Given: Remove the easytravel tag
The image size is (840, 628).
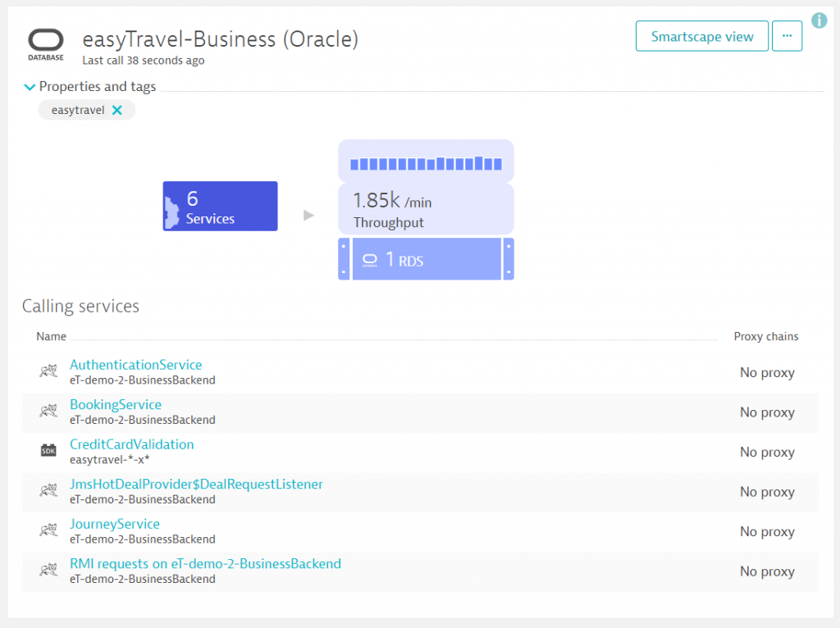Looking at the screenshot, I should pyautogui.click(x=116, y=111).
